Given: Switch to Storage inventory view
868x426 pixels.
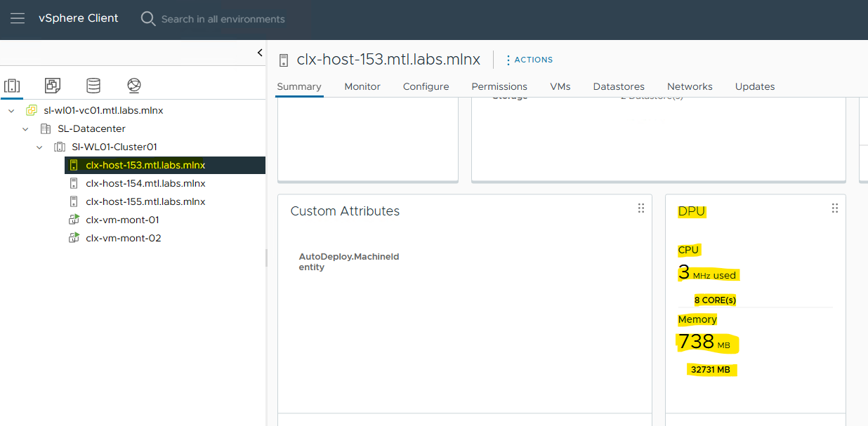Looking at the screenshot, I should 93,86.
